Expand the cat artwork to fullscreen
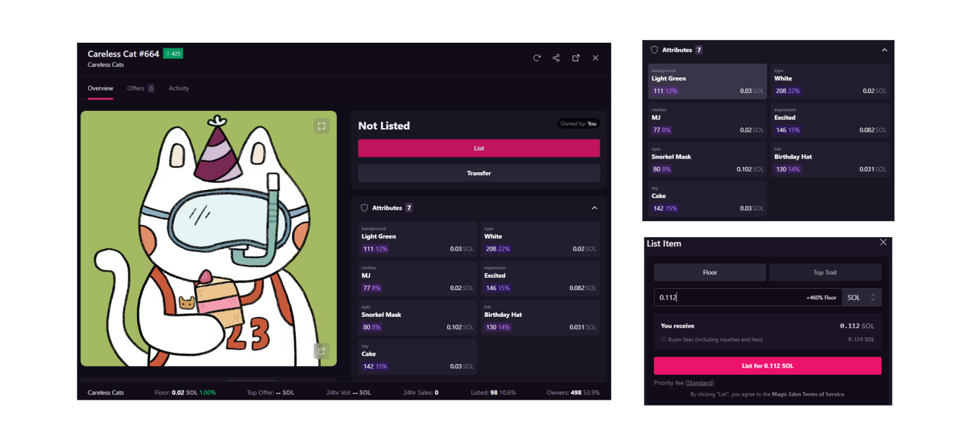The image size is (980, 445). (322, 126)
